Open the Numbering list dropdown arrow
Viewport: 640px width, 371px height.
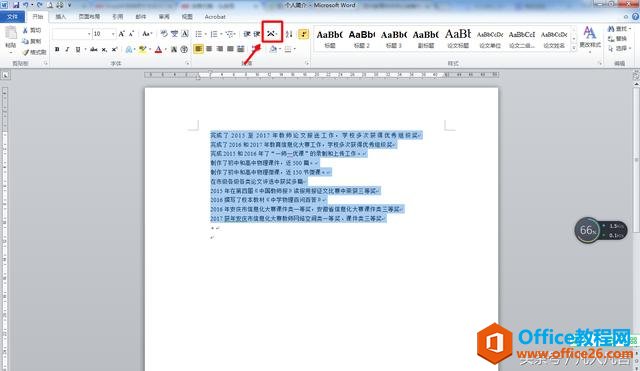tap(221, 34)
